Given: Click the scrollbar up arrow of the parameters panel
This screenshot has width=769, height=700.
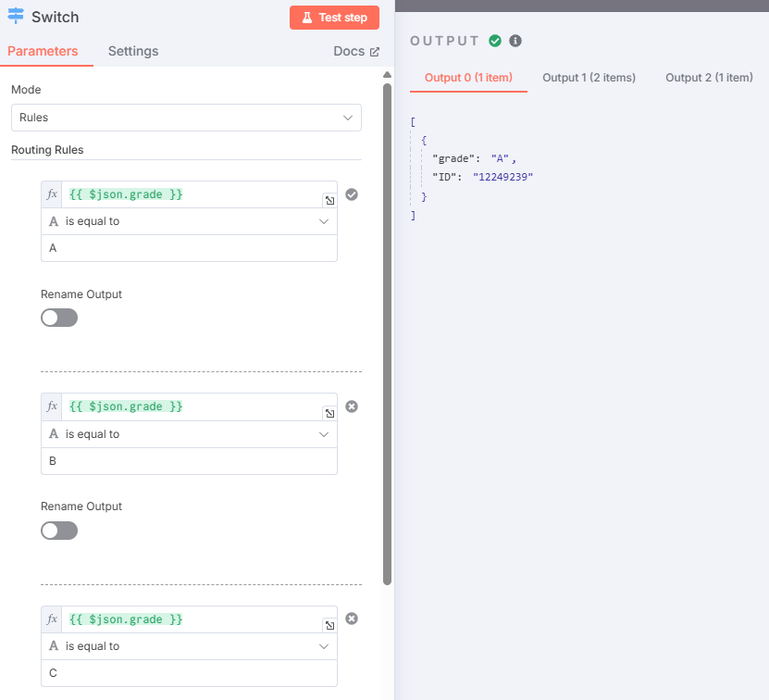Looking at the screenshot, I should pos(387,75).
